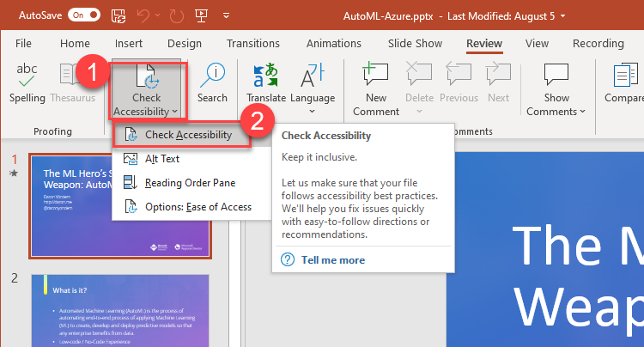644x347 pixels.
Task: Click the Proofing group label
Action: tap(52, 131)
